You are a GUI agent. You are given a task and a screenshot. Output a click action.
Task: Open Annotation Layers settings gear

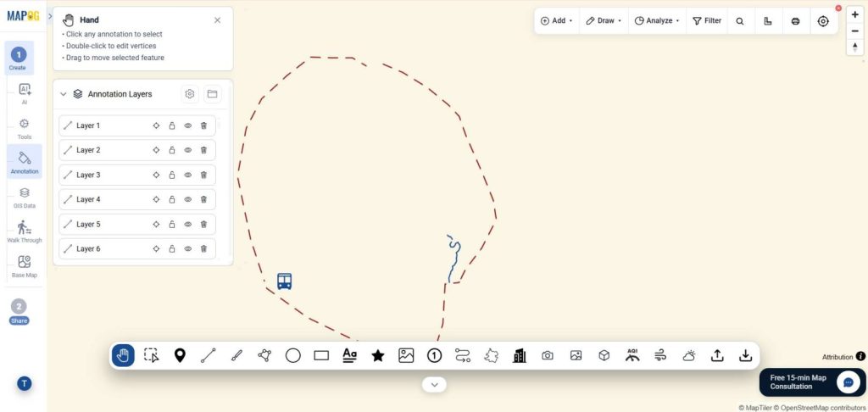click(190, 94)
